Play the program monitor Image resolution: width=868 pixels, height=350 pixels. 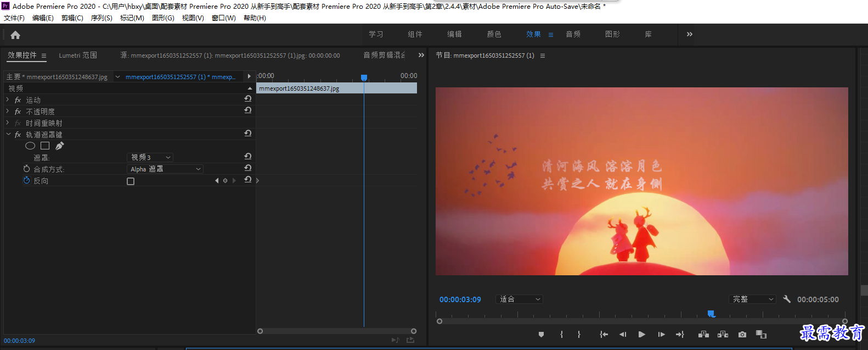point(641,334)
